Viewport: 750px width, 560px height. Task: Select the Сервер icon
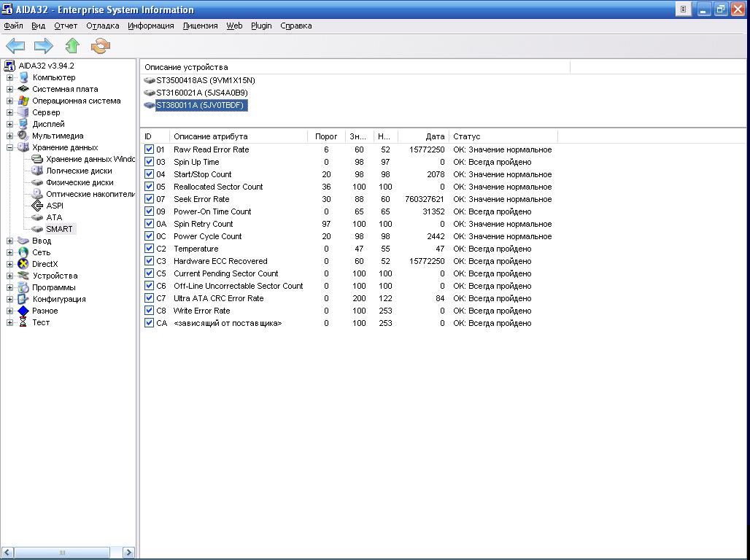[x=23, y=112]
